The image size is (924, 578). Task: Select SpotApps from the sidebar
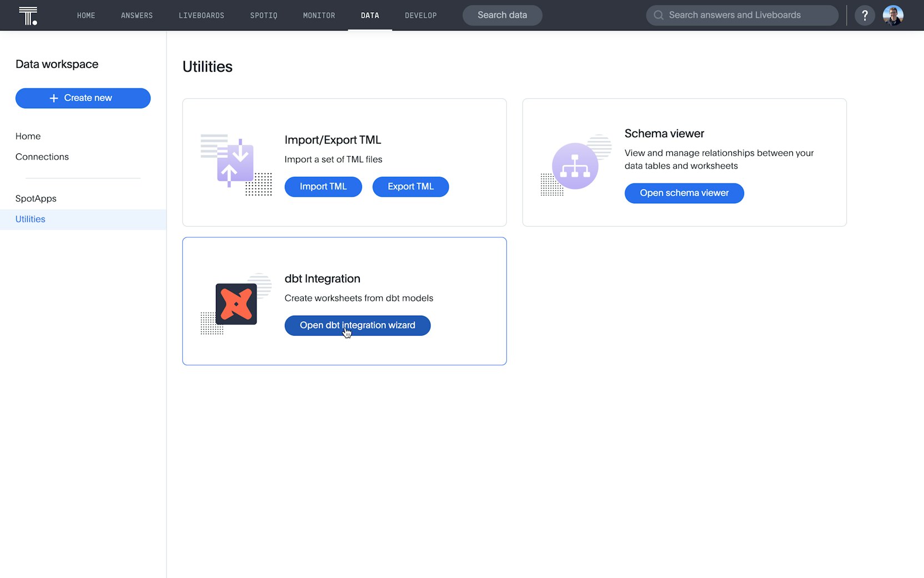(x=36, y=198)
